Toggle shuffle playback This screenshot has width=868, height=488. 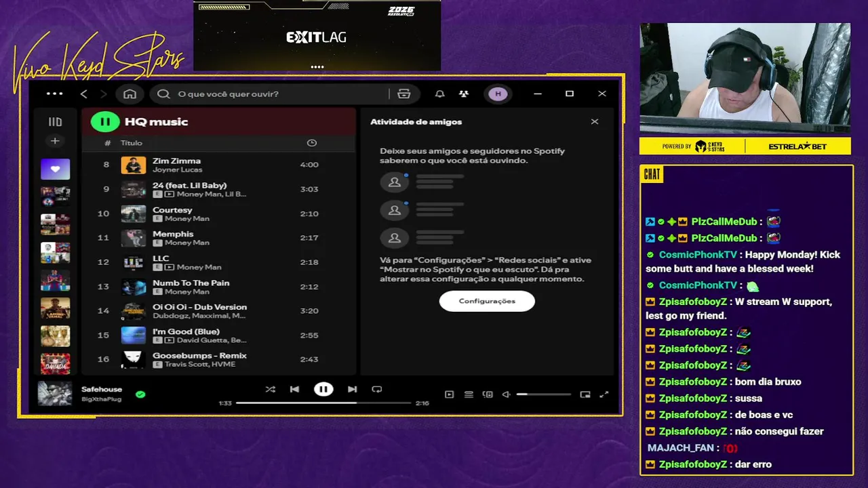(271, 389)
